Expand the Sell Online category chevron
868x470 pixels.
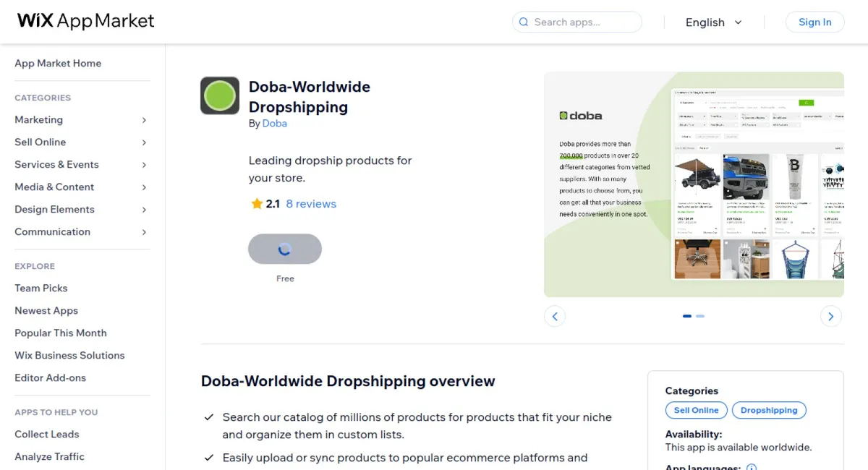pyautogui.click(x=144, y=142)
